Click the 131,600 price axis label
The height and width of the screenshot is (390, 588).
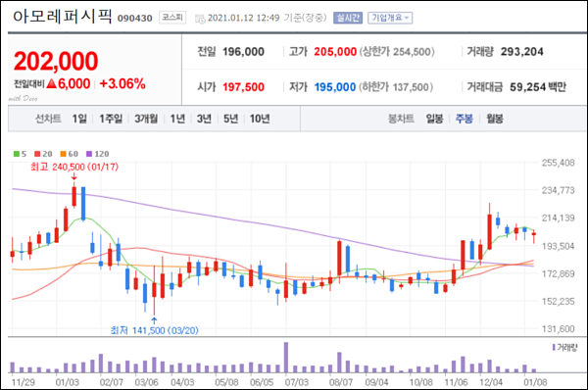pos(559,329)
